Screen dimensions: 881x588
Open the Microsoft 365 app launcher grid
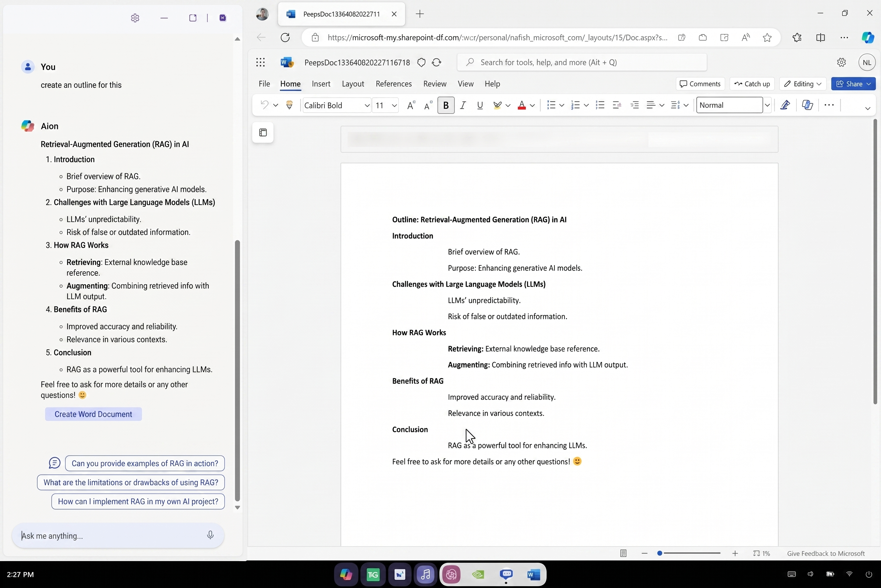tap(260, 62)
